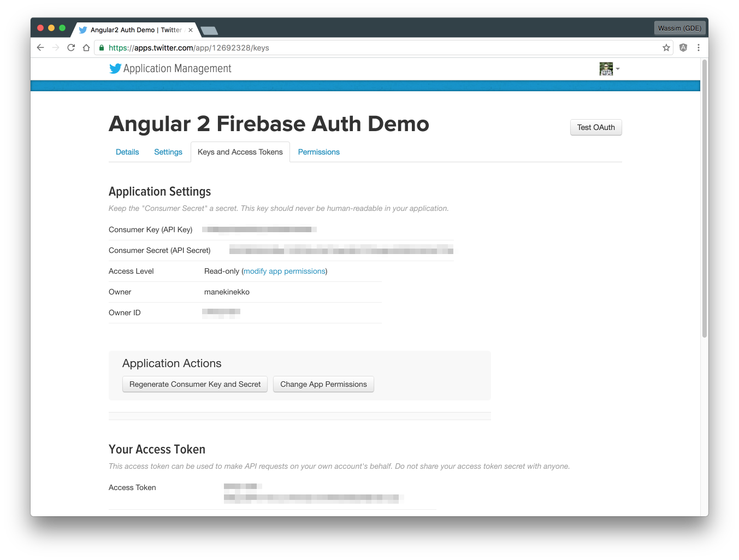Viewport: 739px width, 560px height.
Task: Open the Details tab
Action: pos(127,152)
